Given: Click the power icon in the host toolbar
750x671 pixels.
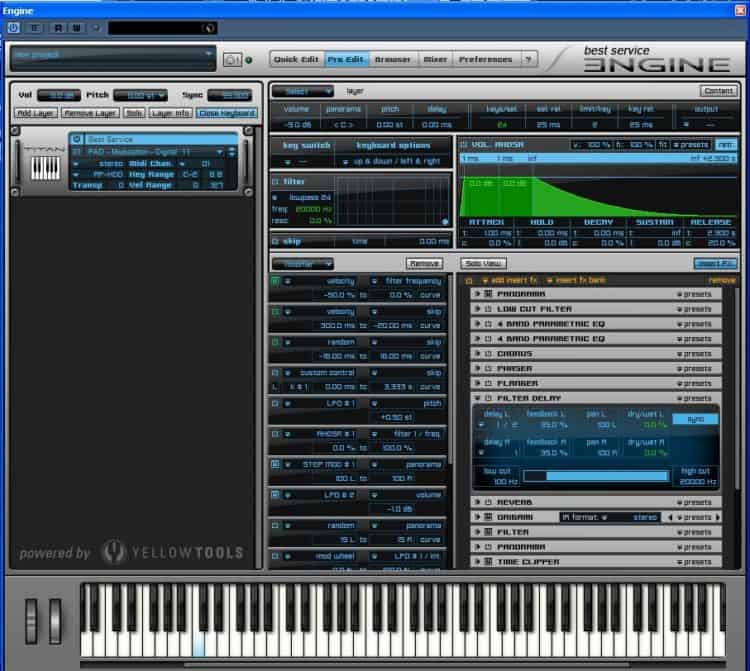Looking at the screenshot, I should (13, 28).
